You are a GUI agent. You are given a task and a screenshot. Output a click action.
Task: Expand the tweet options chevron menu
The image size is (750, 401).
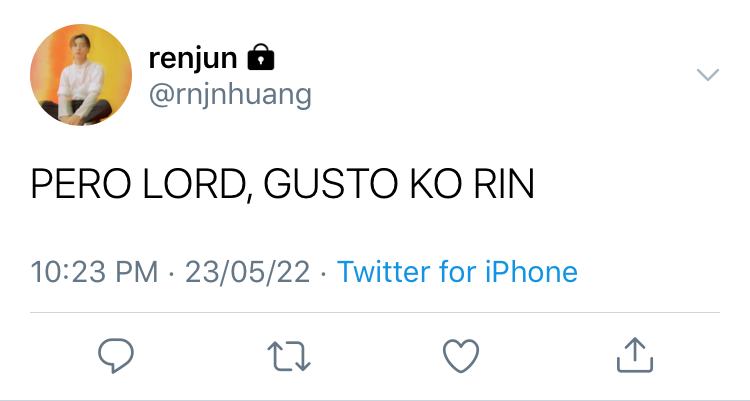(708, 75)
